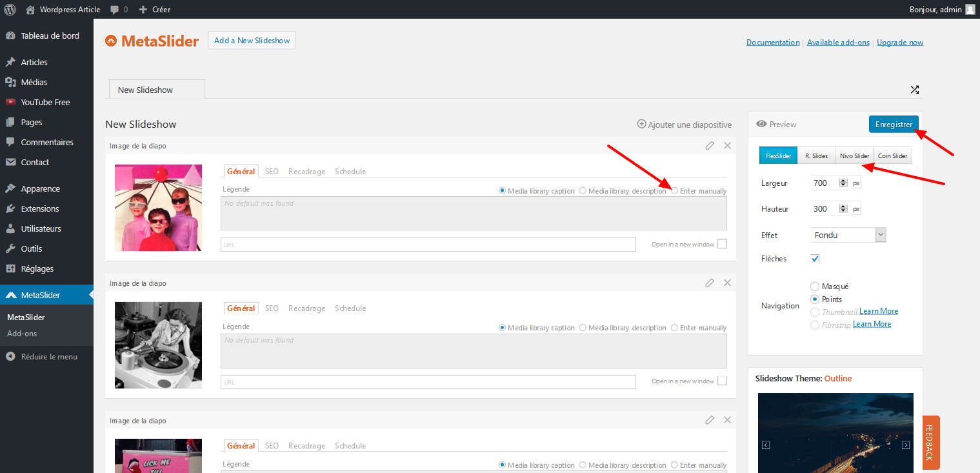Click the sunglasses kids slide thumbnail
980x473 pixels.
coord(158,208)
